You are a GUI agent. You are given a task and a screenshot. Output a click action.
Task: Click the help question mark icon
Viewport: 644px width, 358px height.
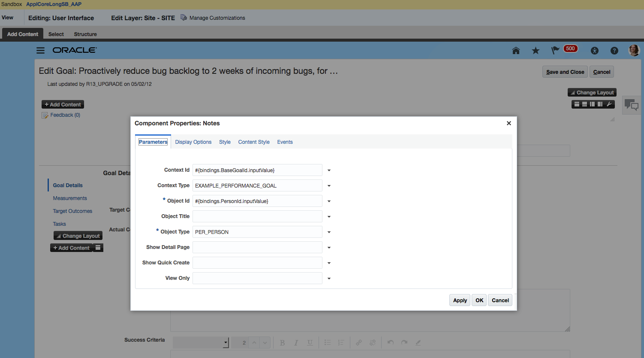(x=614, y=51)
